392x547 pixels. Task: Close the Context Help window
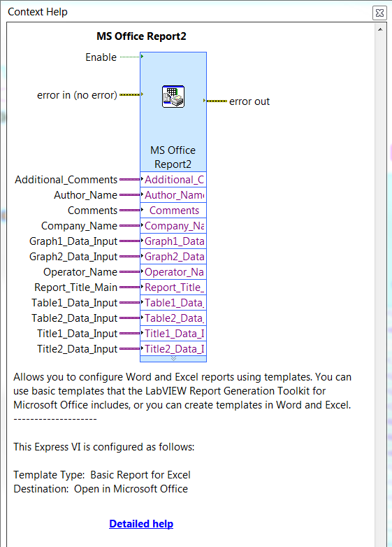pyautogui.click(x=379, y=13)
